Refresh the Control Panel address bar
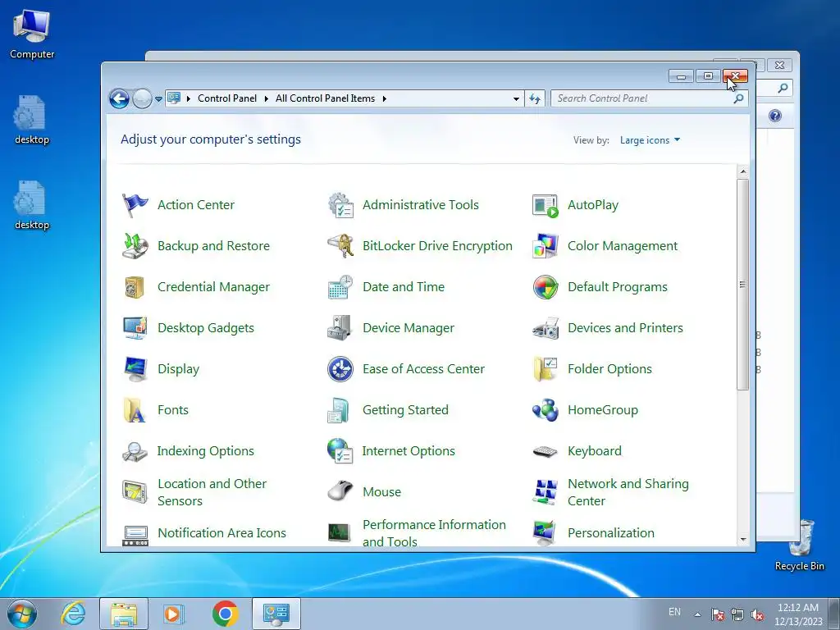 point(535,98)
